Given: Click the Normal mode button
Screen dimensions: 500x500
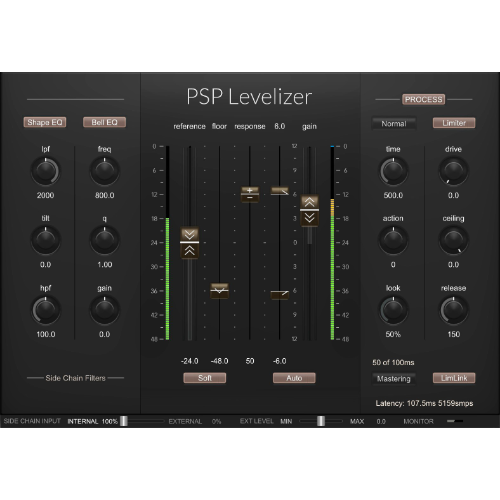Looking at the screenshot, I should click(x=394, y=124).
